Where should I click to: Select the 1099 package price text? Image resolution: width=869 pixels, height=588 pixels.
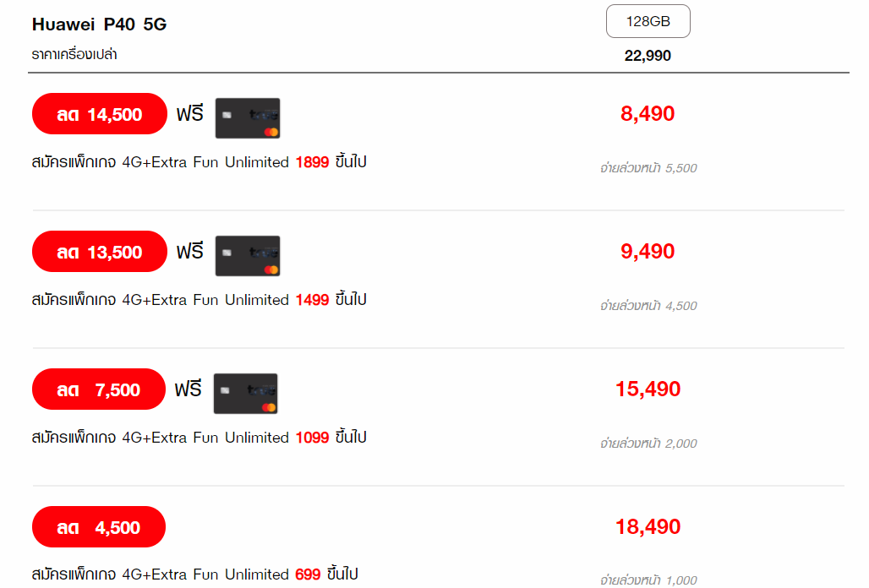tap(312, 438)
